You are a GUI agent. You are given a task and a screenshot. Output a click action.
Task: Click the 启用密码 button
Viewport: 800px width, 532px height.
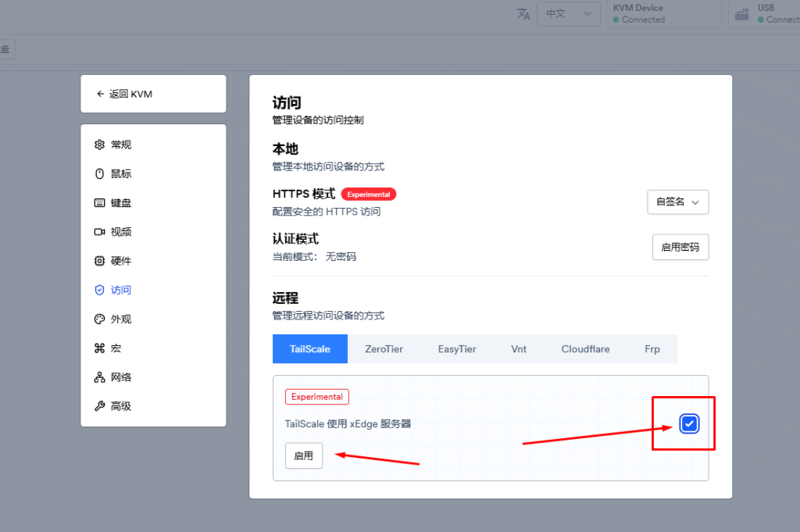point(680,247)
